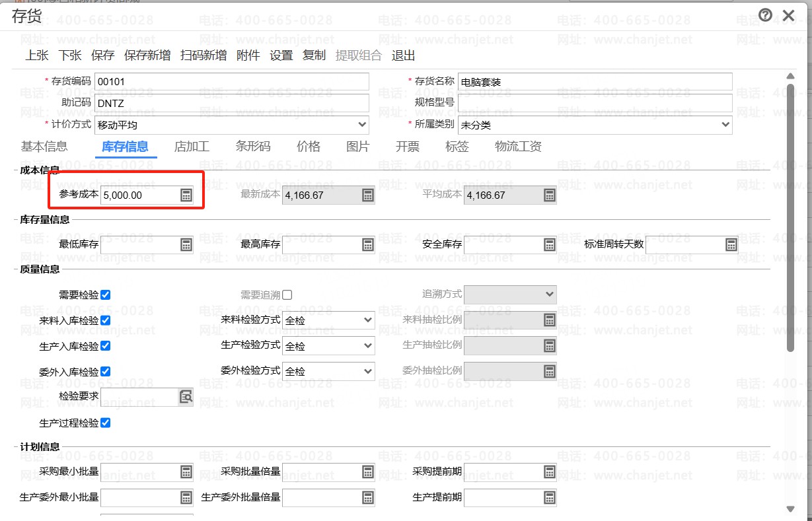This screenshot has width=812, height=521.
Task: Open calculator for 采购最小批量
Action: click(186, 471)
